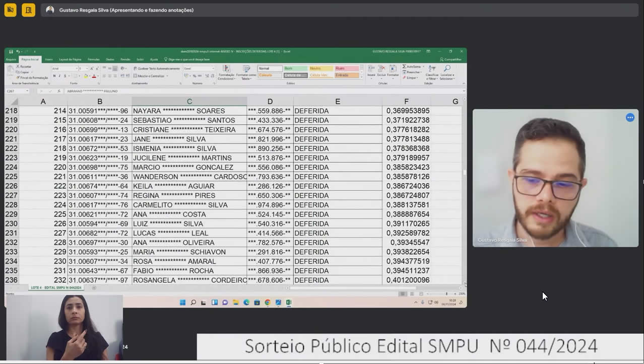The width and height of the screenshot is (644, 364).
Task: Click the Formatação Condicional icon
Action: point(227,68)
